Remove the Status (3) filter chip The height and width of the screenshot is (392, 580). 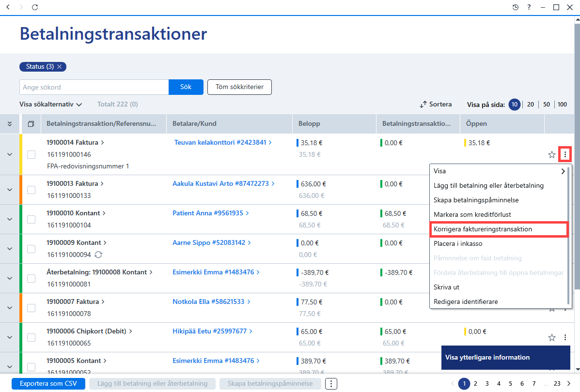point(59,66)
